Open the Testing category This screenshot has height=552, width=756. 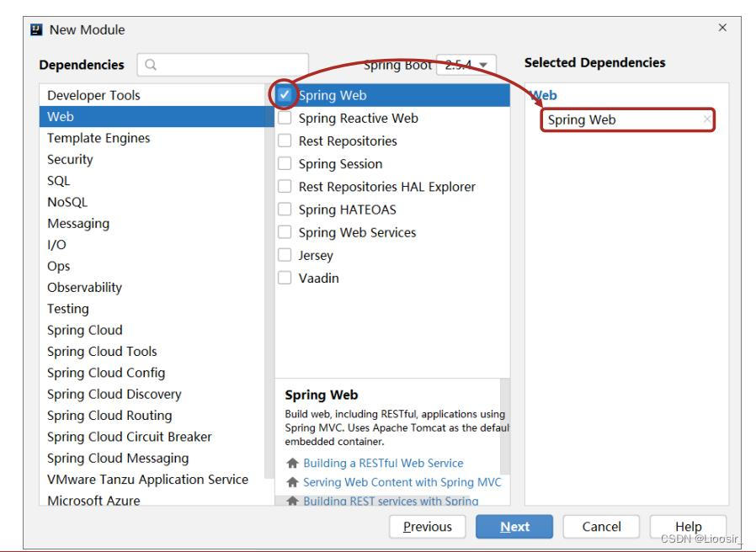(x=152, y=309)
